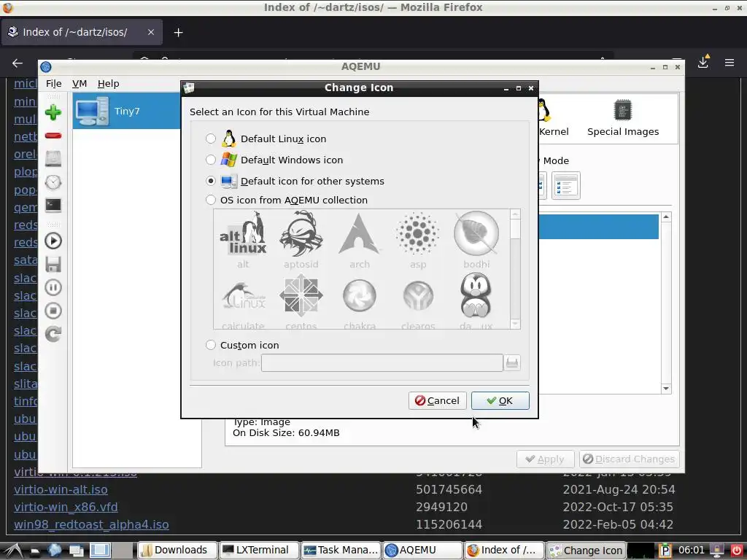Image resolution: width=747 pixels, height=560 pixels.
Task: Open the Special Images tab in AQEMU
Action: coord(623,118)
